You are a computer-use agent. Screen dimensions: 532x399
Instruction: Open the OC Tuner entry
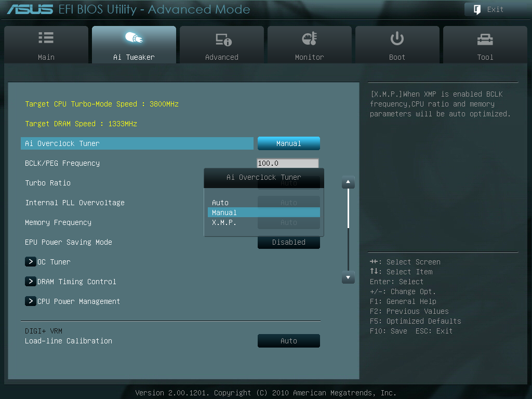(54, 262)
